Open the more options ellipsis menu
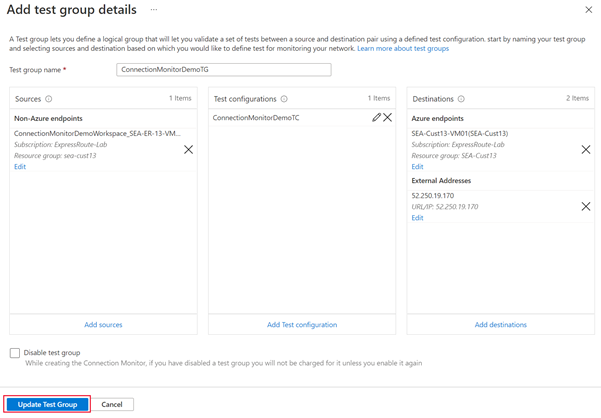This screenshot has width=601, height=418. pos(155,10)
